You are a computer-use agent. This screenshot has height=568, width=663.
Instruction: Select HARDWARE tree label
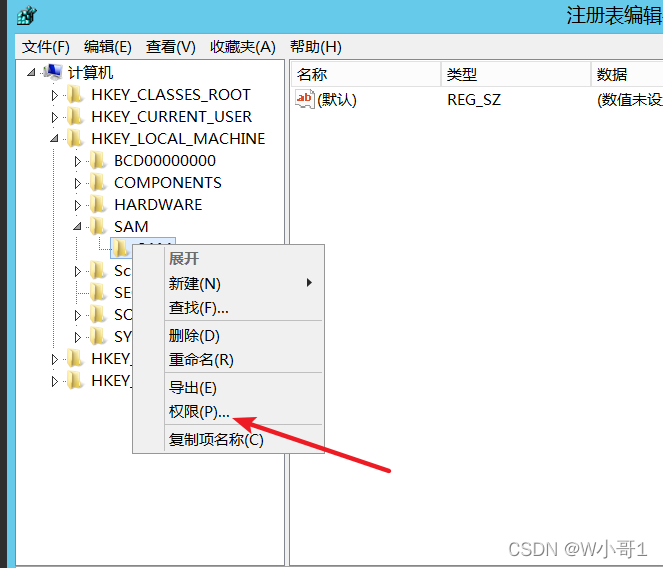pyautogui.click(x=158, y=205)
